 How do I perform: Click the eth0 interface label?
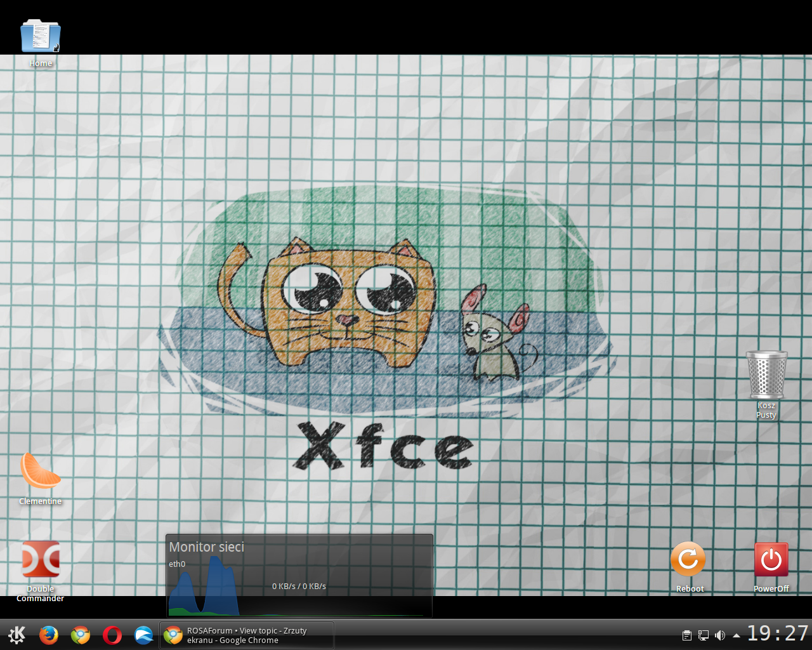[x=177, y=564]
